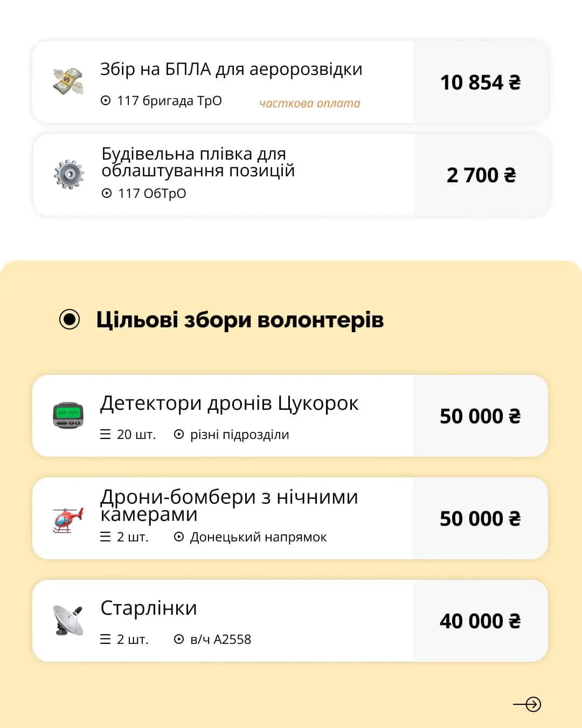Select the radio bullet beside Цільові збори волонтерів
The width and height of the screenshot is (582, 728).
coord(70,319)
